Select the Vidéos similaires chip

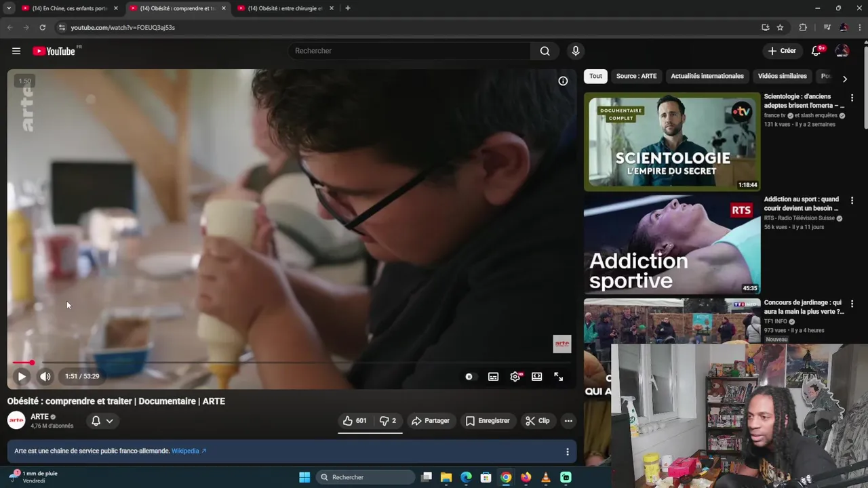[x=782, y=76]
